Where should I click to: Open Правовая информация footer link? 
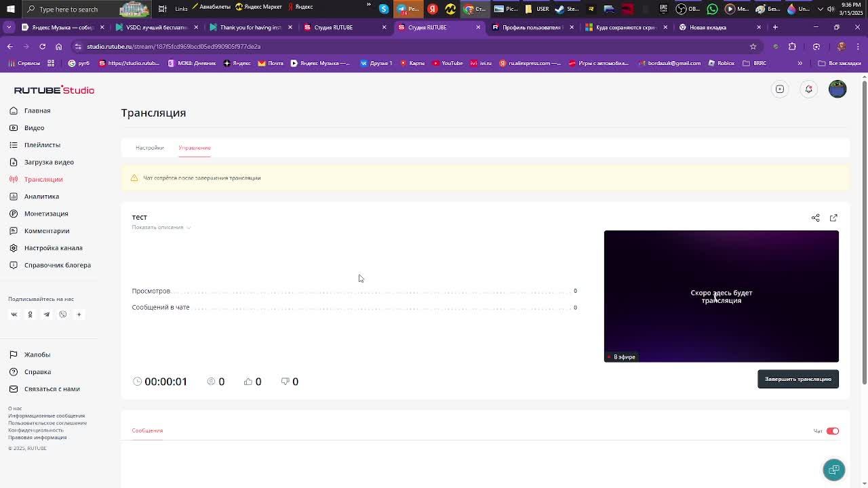click(x=37, y=437)
